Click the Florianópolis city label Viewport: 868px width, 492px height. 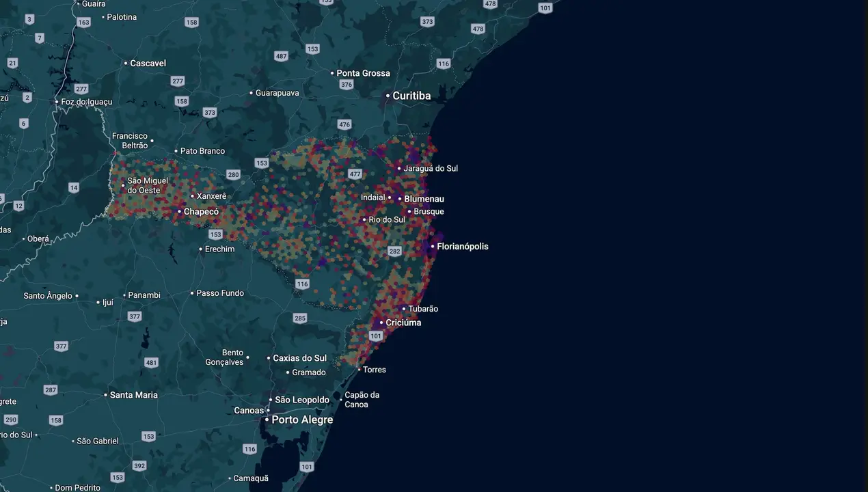(463, 246)
